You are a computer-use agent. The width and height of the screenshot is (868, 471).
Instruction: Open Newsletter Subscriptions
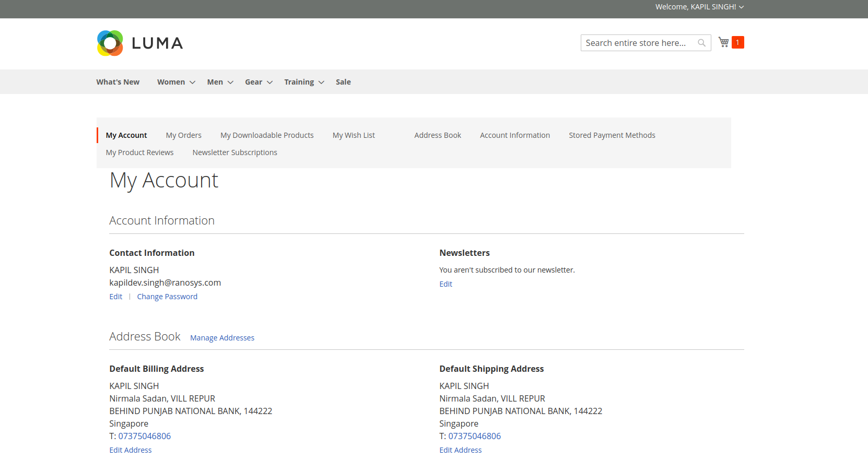click(234, 152)
